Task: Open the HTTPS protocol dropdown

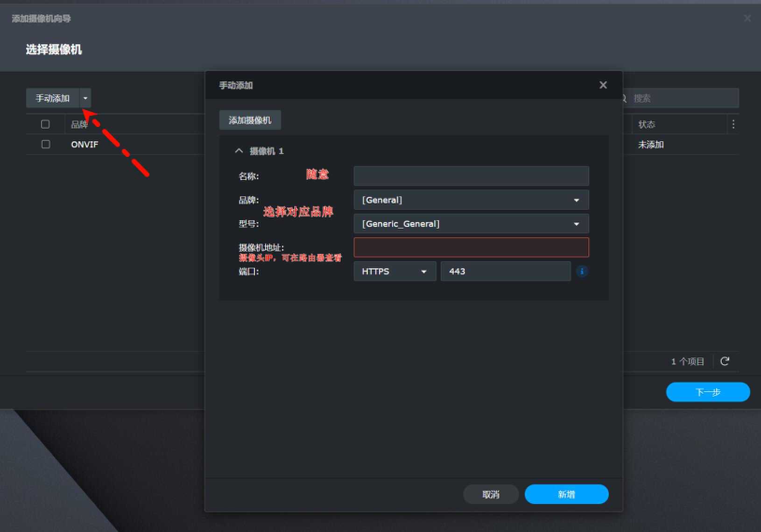Action: [x=395, y=271]
